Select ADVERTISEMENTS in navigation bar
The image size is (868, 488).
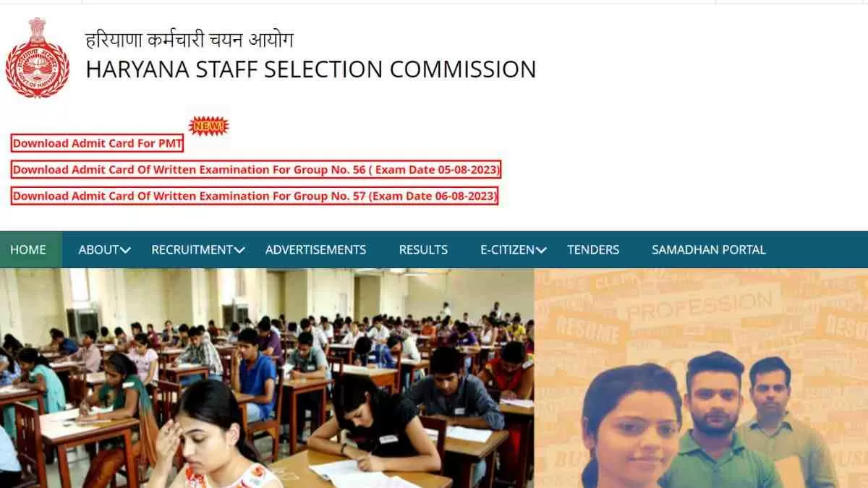315,249
